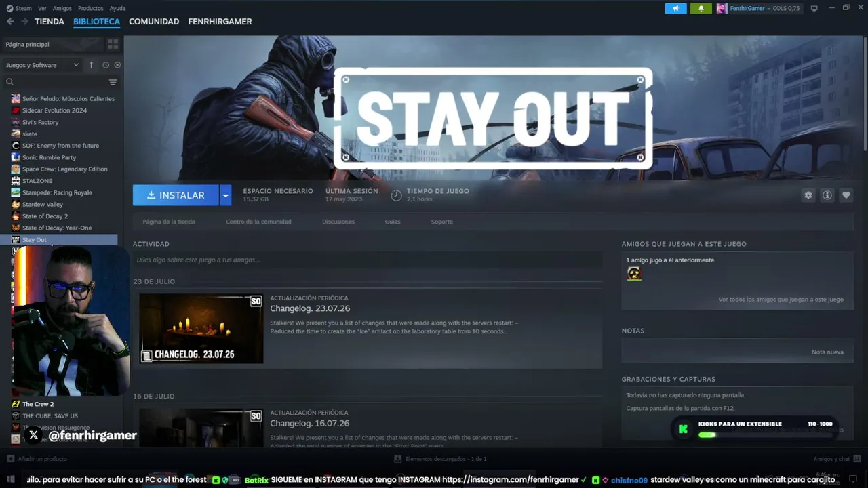Toggle the ready-to-play filter icon
Screen dimensions: 868x488
pyautogui.click(x=117, y=65)
